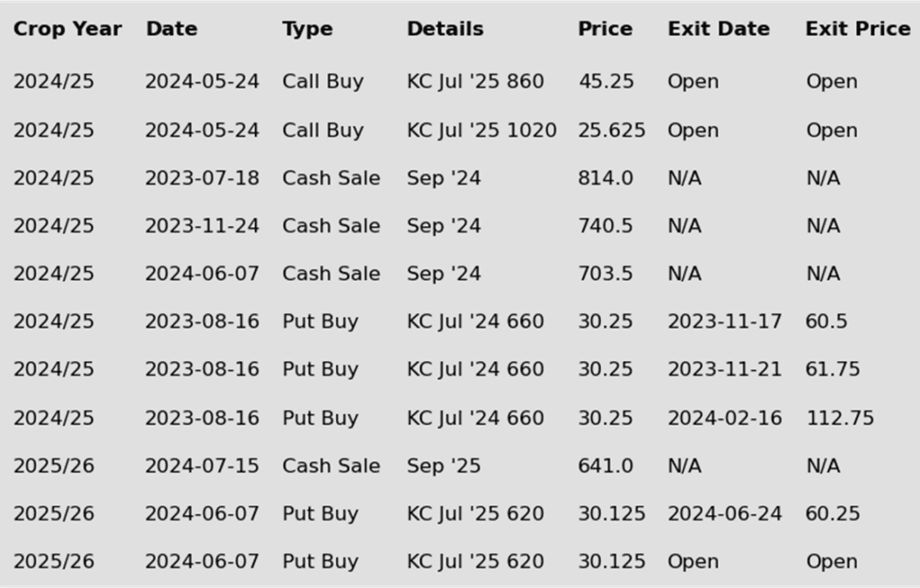Click the 2023-11-24 date cell
Viewport: 920px width, 588px height.
pos(202,225)
